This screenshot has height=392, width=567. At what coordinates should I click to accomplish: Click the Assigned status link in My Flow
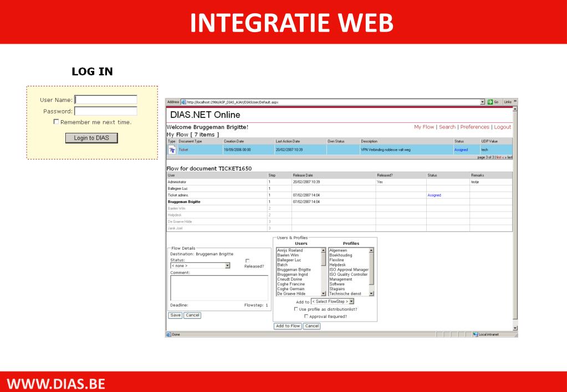click(x=461, y=150)
